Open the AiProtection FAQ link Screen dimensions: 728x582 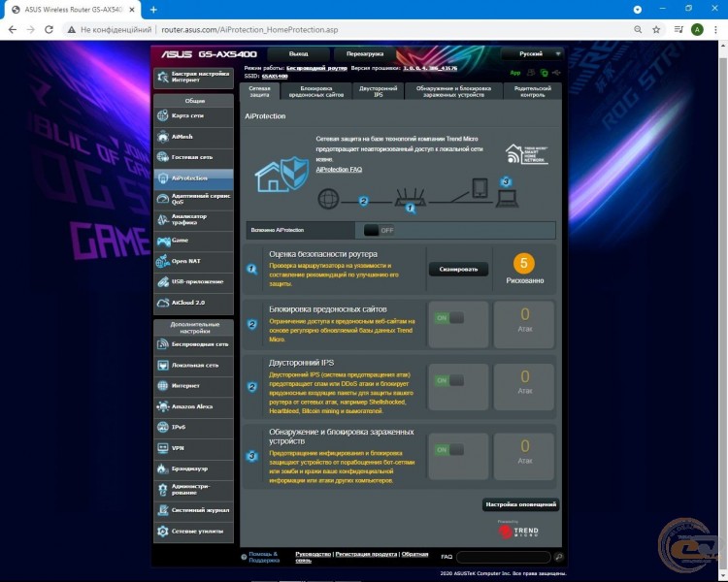[339, 170]
